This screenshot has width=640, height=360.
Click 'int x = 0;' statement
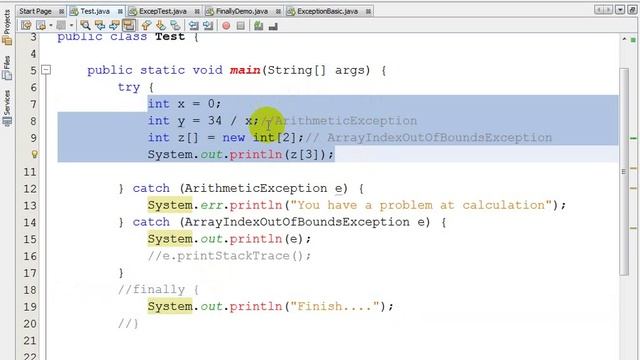coord(184,104)
